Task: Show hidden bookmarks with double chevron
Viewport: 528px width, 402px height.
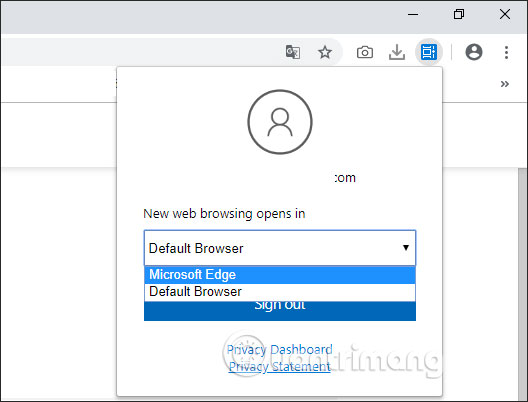Action: click(504, 84)
